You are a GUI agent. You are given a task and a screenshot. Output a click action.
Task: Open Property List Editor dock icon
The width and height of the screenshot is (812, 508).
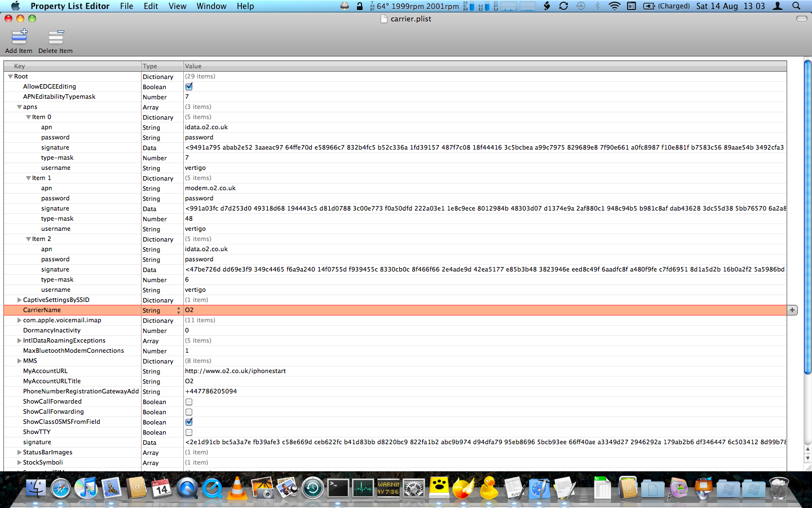click(514, 488)
